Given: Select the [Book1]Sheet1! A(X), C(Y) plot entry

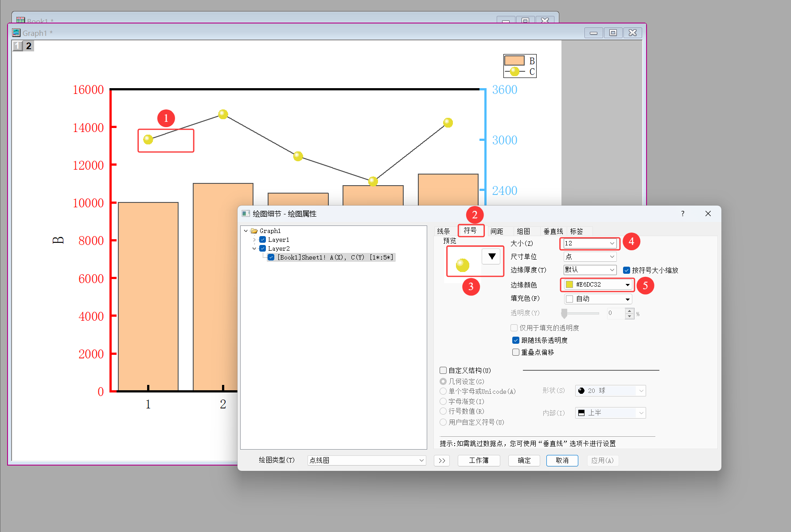Looking at the screenshot, I should 335,257.
